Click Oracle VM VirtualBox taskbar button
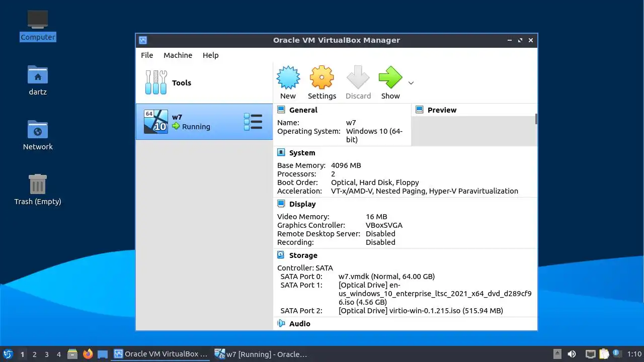Image resolution: width=644 pixels, height=362 pixels. [161, 354]
